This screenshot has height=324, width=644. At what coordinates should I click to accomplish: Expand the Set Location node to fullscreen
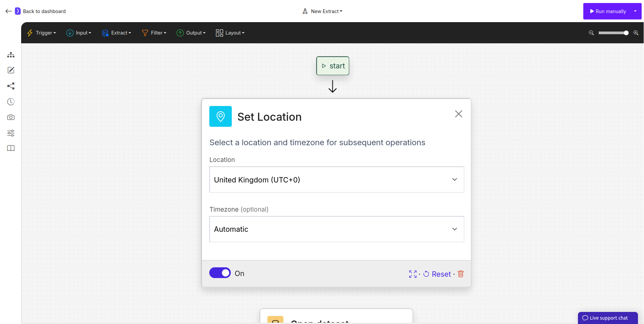point(413,274)
